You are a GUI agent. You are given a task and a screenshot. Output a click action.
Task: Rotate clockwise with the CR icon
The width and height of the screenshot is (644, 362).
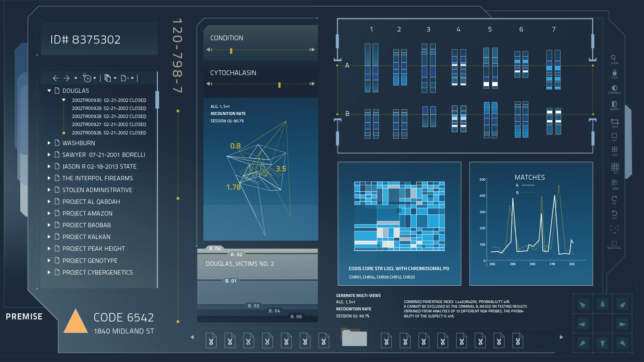click(614, 198)
